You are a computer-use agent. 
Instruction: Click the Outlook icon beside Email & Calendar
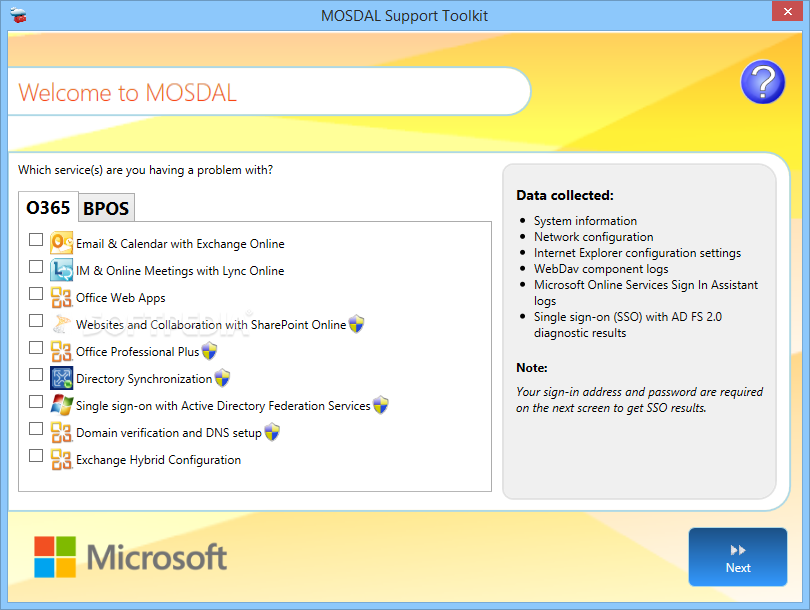61,243
